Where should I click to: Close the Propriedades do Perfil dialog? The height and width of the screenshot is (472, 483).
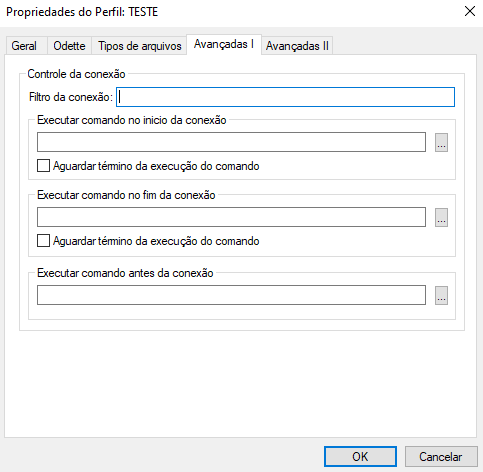tap(470, 11)
